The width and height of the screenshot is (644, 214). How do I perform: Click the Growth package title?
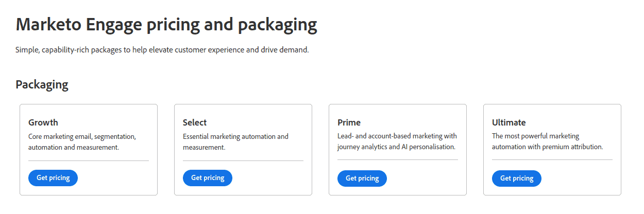43,122
